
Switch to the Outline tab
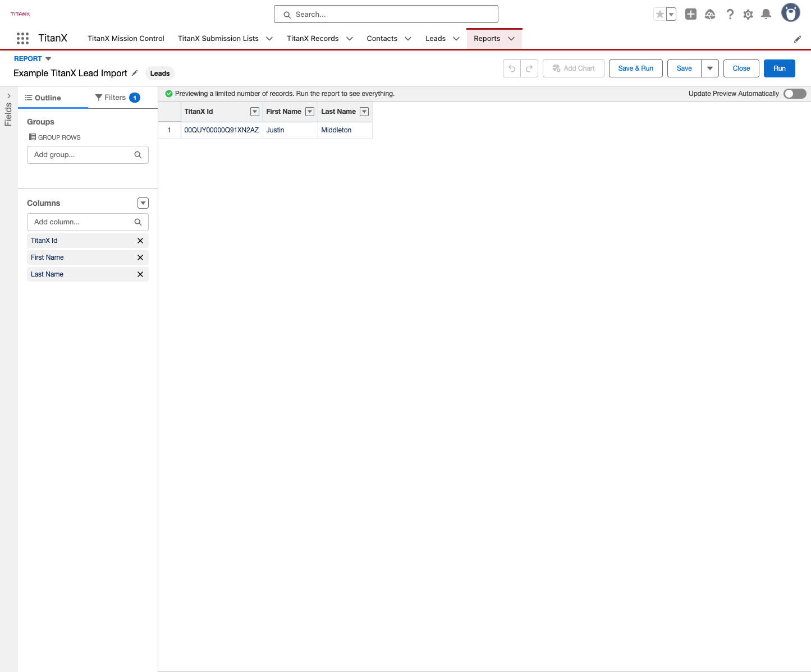[x=53, y=98]
